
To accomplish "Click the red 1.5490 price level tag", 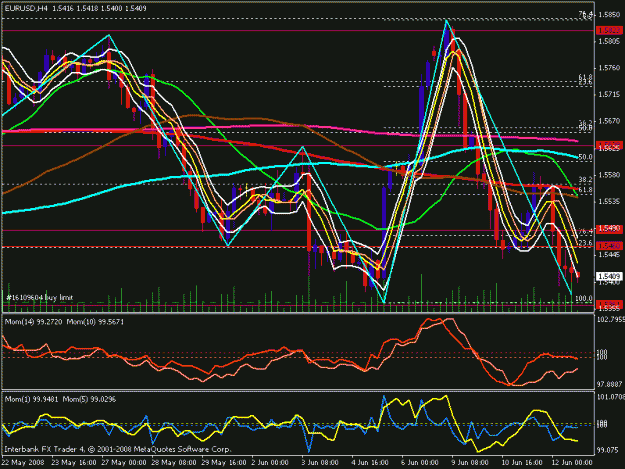I will pyautogui.click(x=609, y=229).
